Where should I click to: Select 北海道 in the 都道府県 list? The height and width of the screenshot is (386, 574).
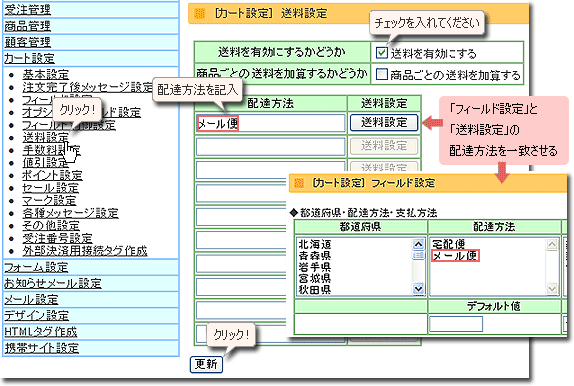click(x=315, y=244)
